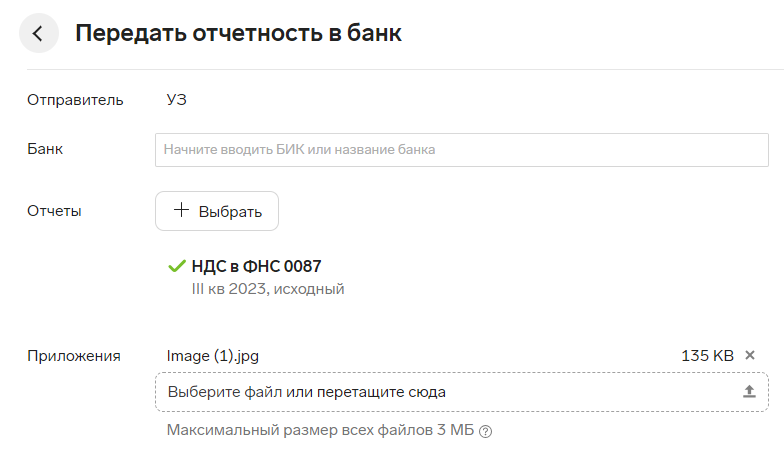Click the Выберите файл dropzone text
The width and height of the screenshot is (784, 460).
[x=306, y=392]
